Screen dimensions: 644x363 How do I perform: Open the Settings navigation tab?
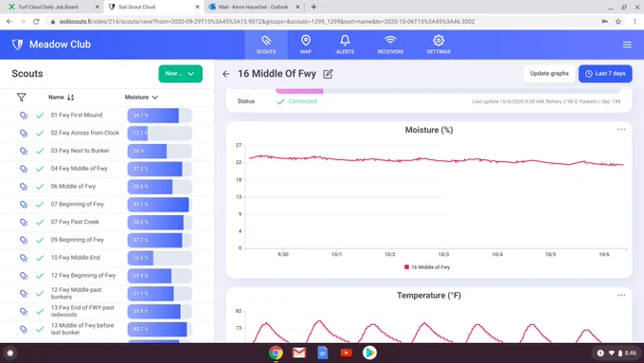pos(438,45)
